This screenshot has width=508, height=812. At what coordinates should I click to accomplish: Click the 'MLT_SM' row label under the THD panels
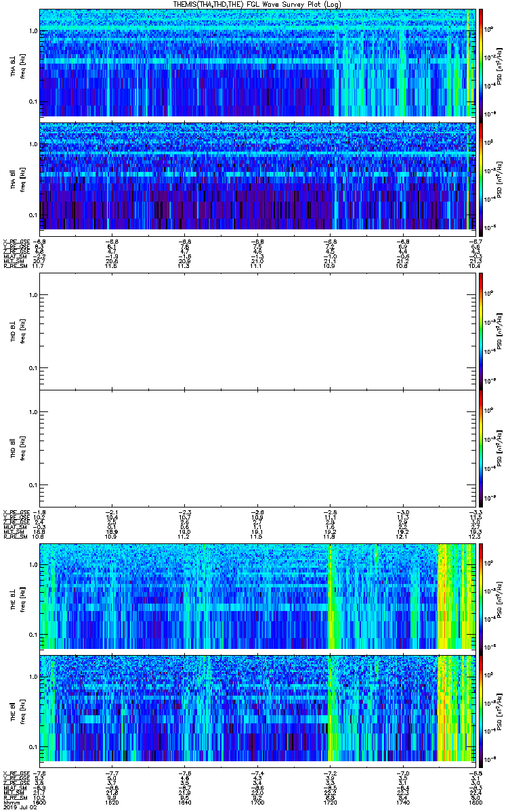click(x=12, y=533)
